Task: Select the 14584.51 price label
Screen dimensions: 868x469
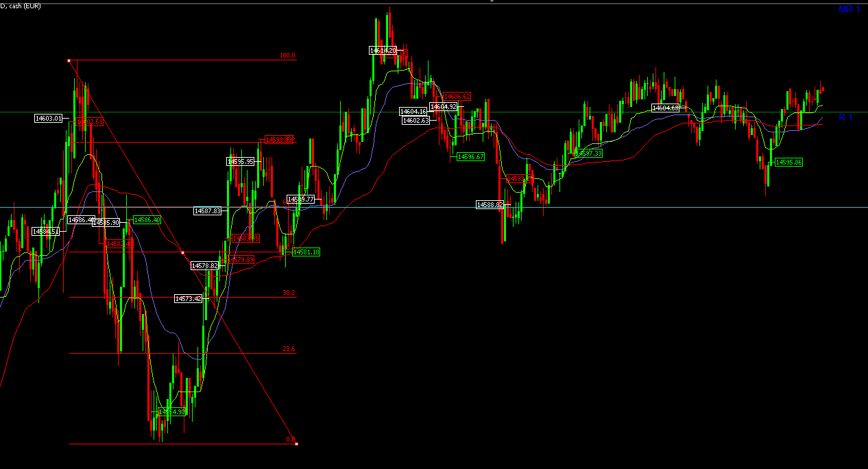Action: 46,232
